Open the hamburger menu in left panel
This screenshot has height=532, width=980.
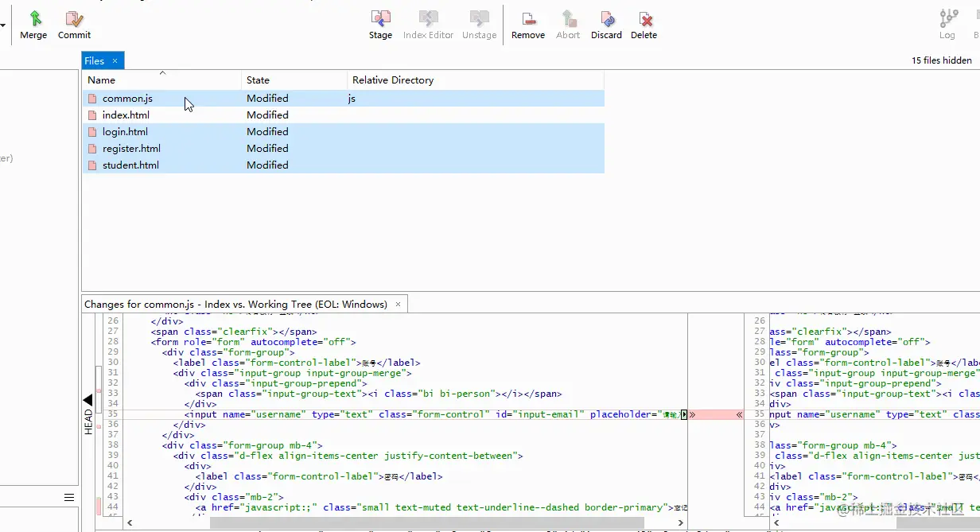tap(69, 498)
